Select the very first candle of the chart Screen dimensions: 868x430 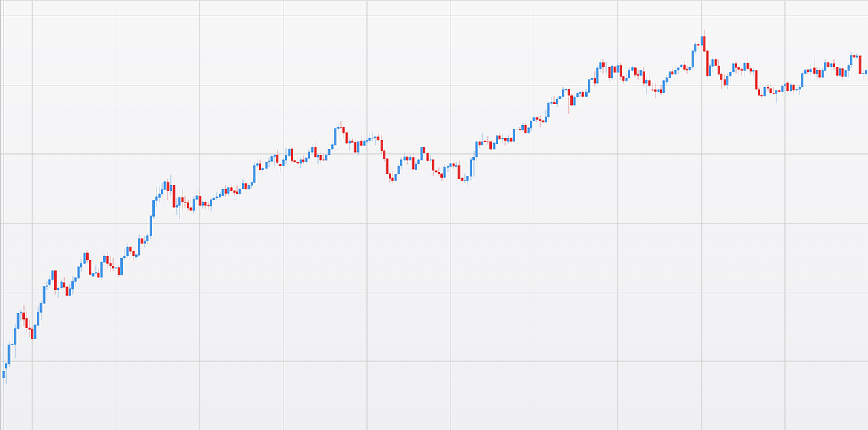pos(3,374)
